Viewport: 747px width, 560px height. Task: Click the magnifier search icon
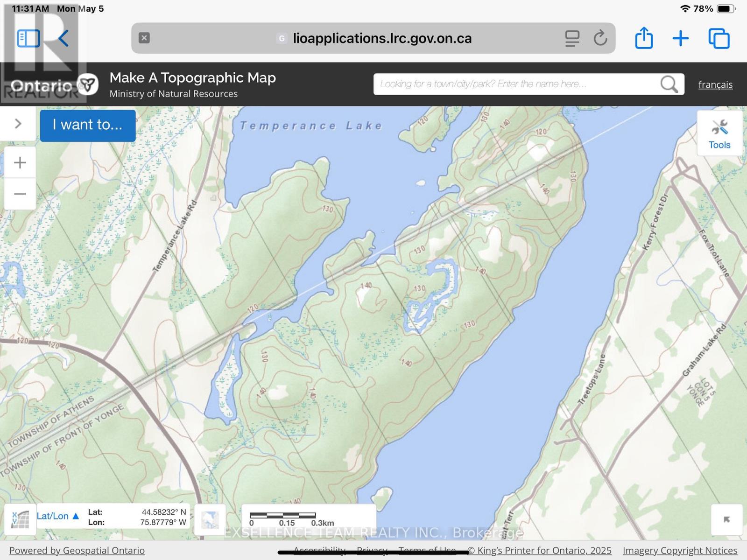[x=669, y=84]
